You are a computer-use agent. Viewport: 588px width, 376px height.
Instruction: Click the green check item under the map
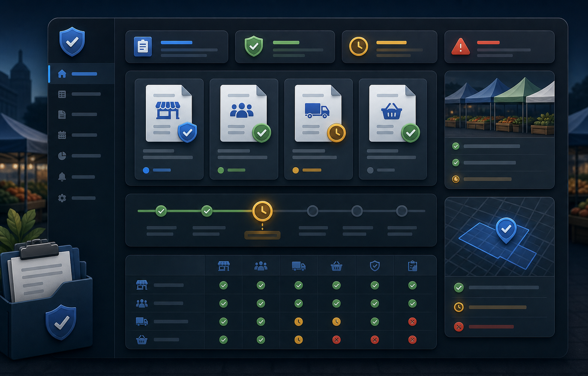[x=459, y=288]
